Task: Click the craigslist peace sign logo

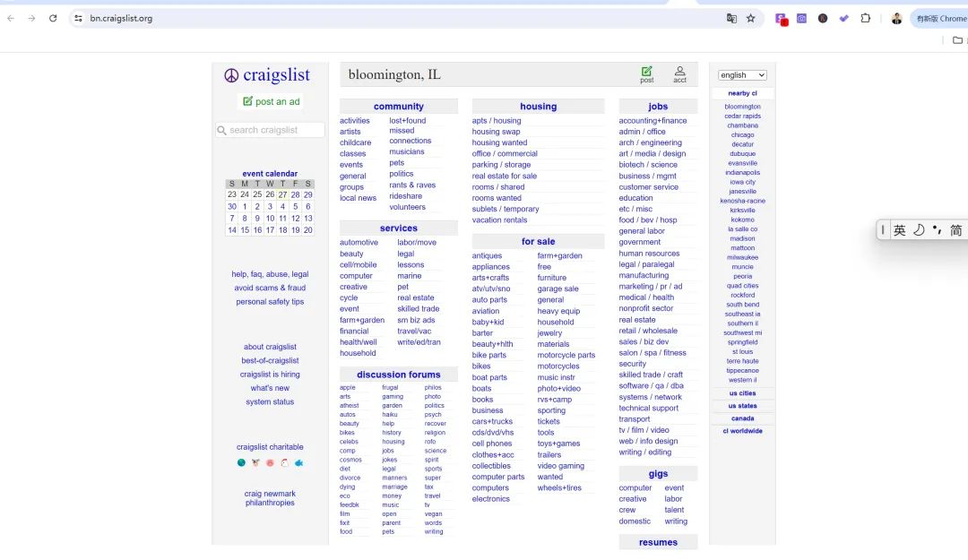Action: point(231,75)
